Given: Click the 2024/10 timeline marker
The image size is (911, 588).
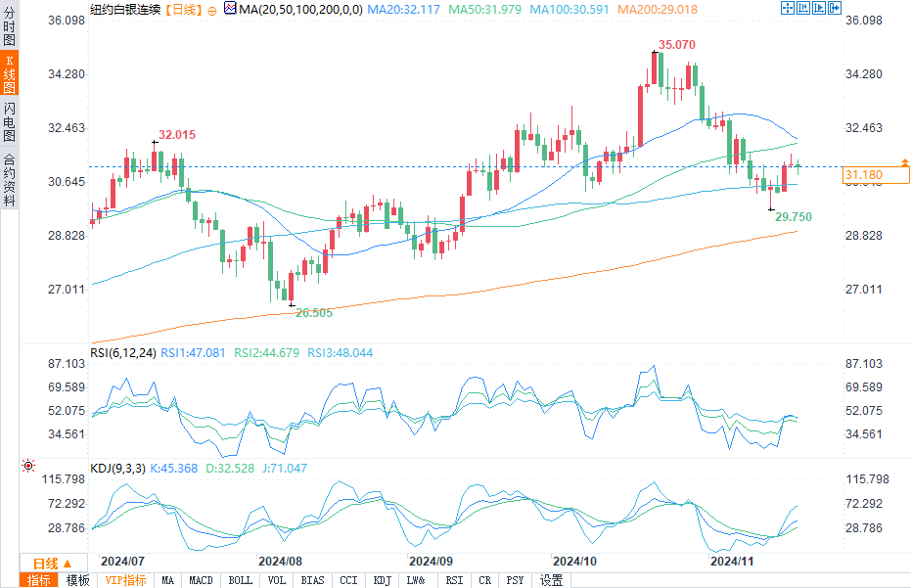Looking at the screenshot, I should (x=574, y=562).
